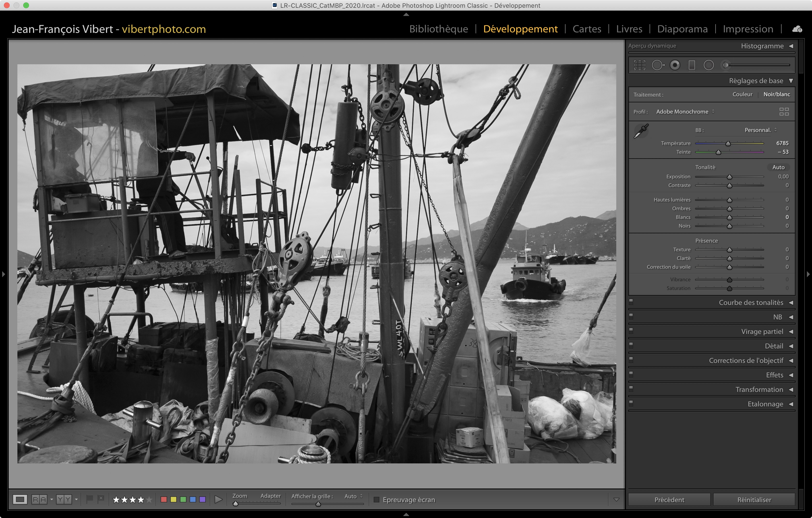
Task: Enable the Epreuvage écran checkbox
Action: [377, 499]
